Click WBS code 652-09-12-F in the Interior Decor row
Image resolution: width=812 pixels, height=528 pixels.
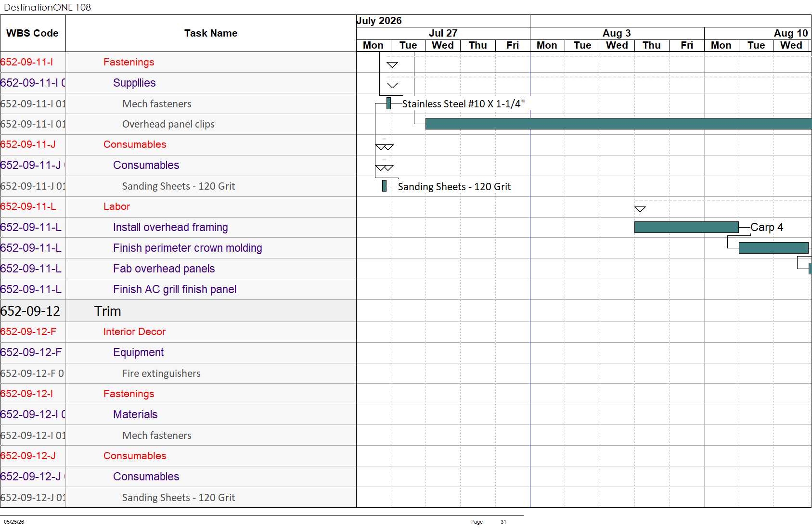click(x=28, y=332)
